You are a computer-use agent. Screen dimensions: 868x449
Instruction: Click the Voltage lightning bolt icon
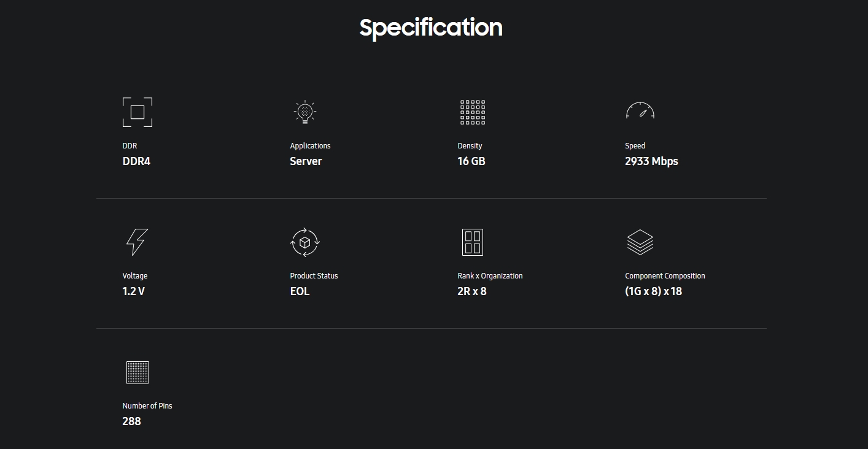coord(137,242)
